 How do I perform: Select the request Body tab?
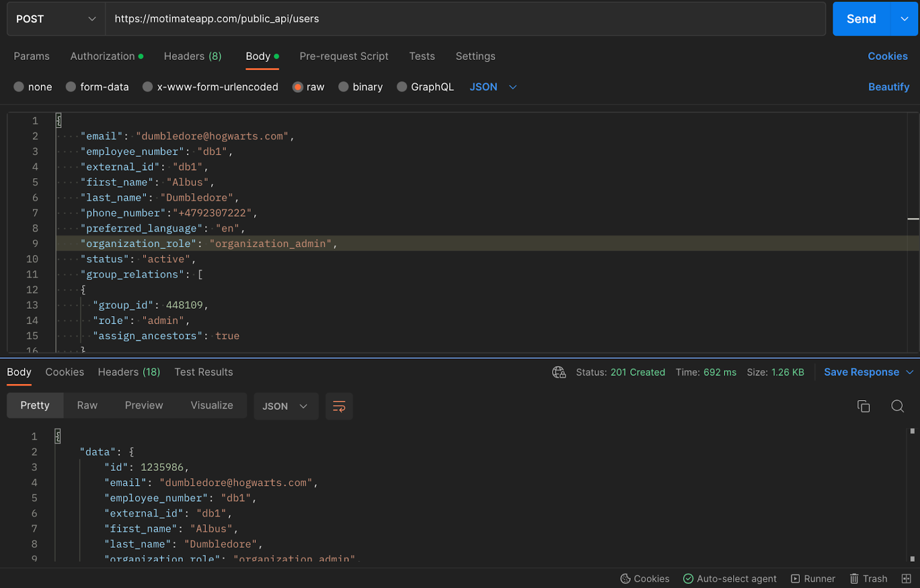(262, 56)
